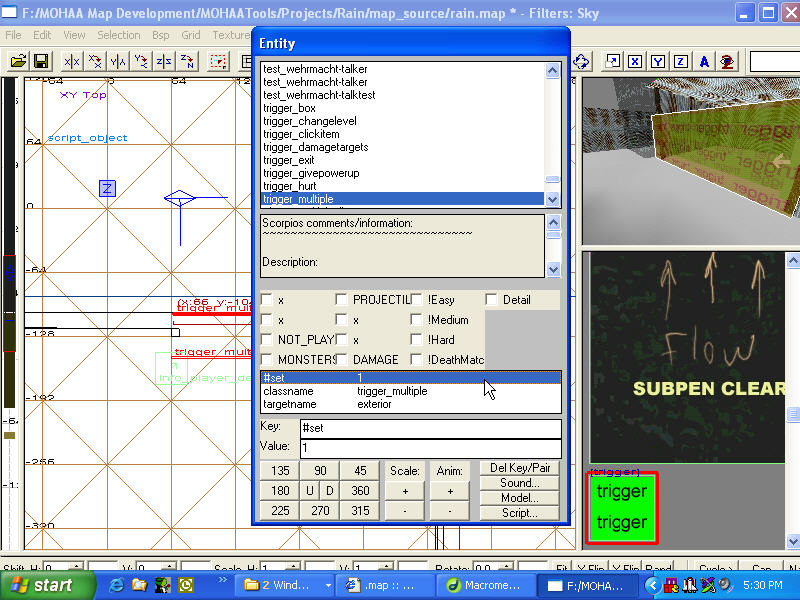Open the Selection menu
Image resolution: width=800 pixels, height=600 pixels.
(118, 35)
